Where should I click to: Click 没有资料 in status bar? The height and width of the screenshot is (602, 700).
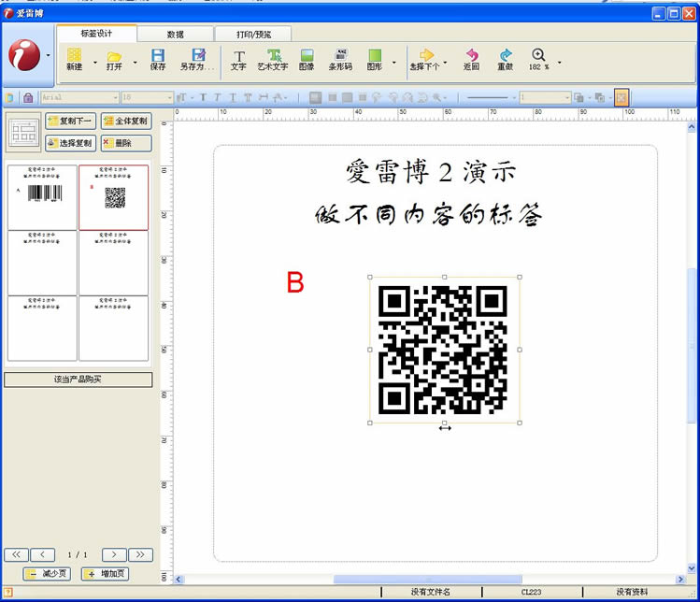[632, 592]
